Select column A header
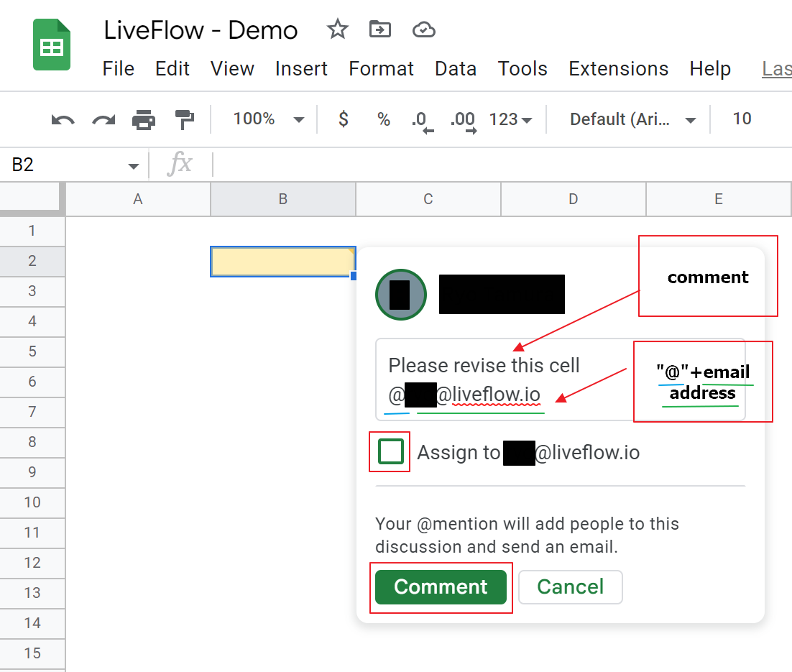792x672 pixels. [138, 199]
